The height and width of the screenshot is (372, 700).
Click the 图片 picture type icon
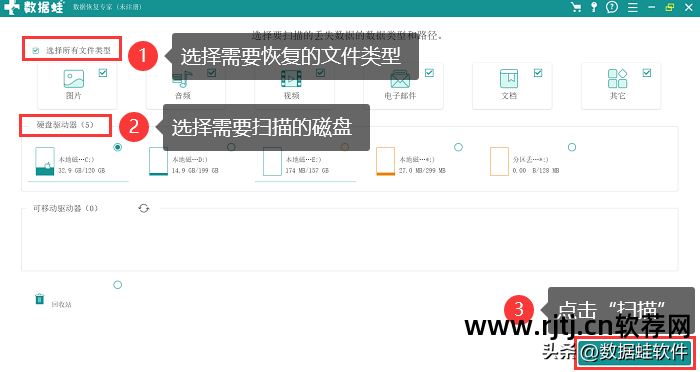(x=74, y=79)
